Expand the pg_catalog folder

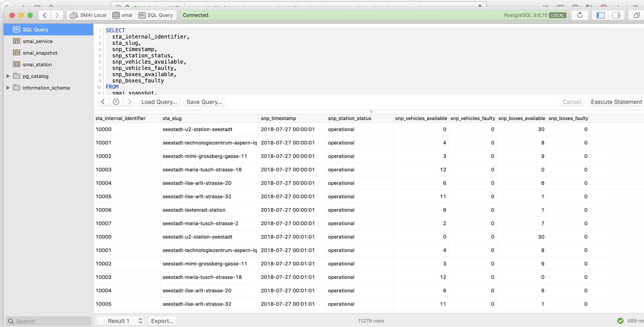[x=8, y=76]
